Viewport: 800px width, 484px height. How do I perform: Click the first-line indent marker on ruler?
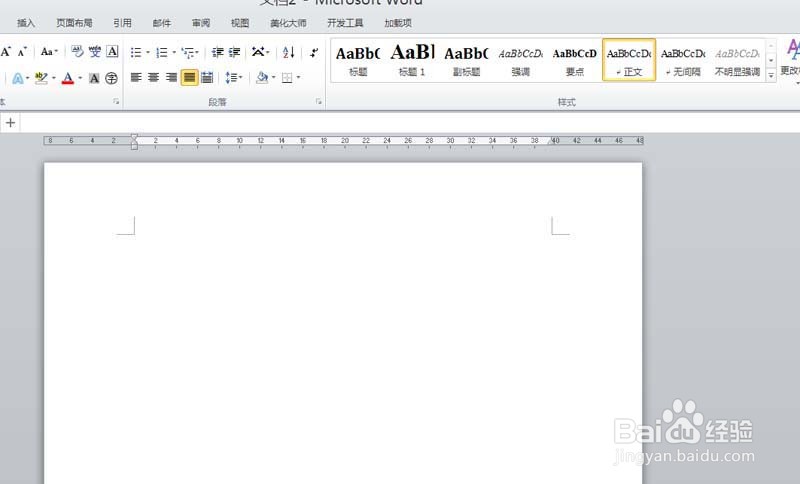pos(134,137)
